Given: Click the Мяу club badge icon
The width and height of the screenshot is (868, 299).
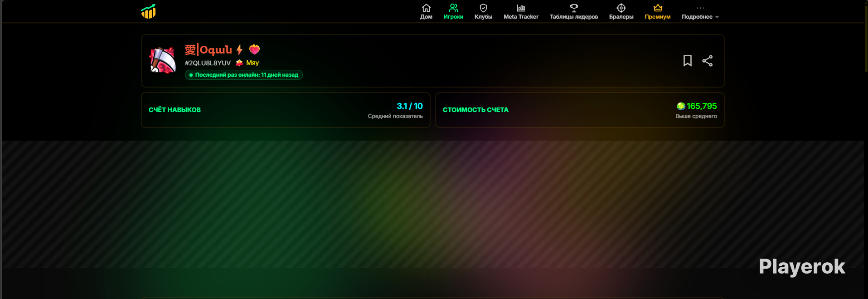Looking at the screenshot, I should click(239, 63).
